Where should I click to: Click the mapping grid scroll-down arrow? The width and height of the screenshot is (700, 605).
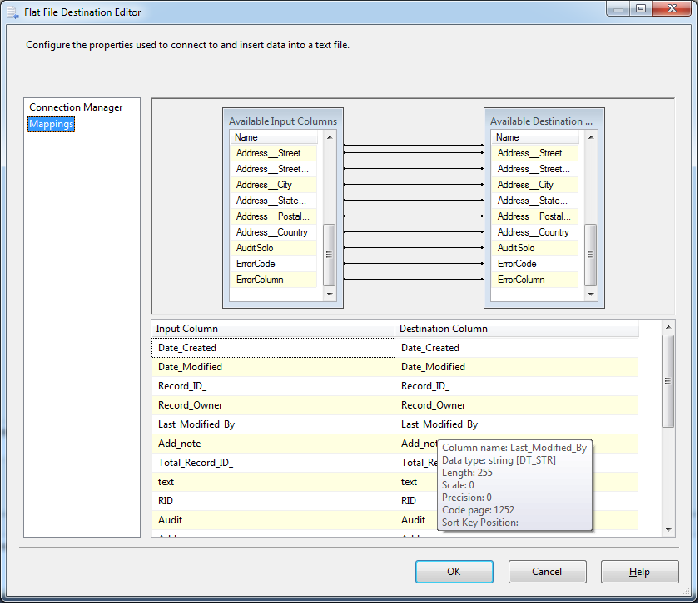click(669, 530)
